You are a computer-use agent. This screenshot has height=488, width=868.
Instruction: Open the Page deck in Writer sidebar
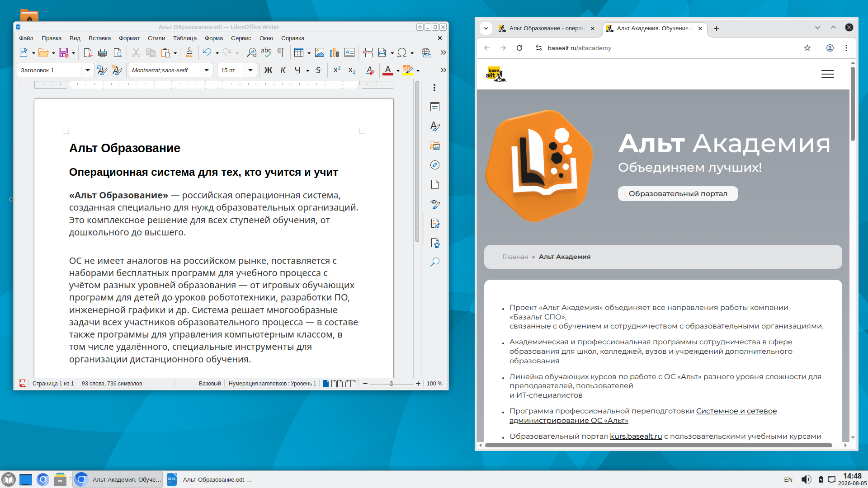[x=435, y=184]
